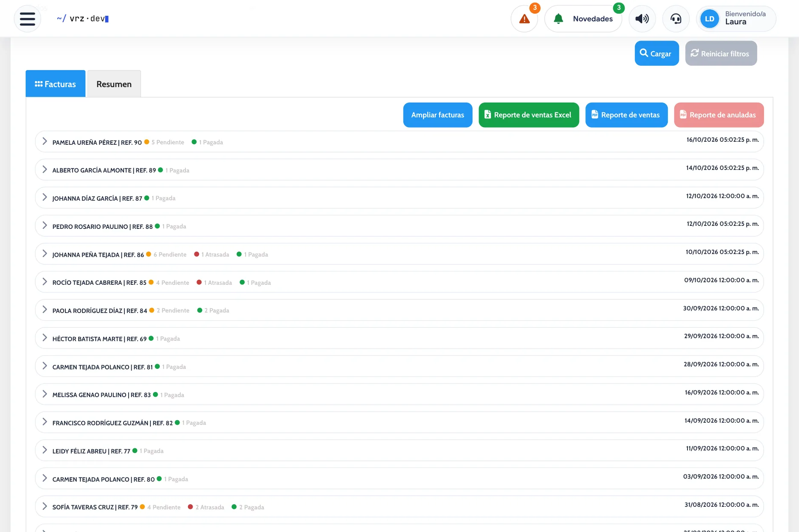Open Laura's LD user avatar
Viewport: 799px width, 532px height.
pos(709,19)
